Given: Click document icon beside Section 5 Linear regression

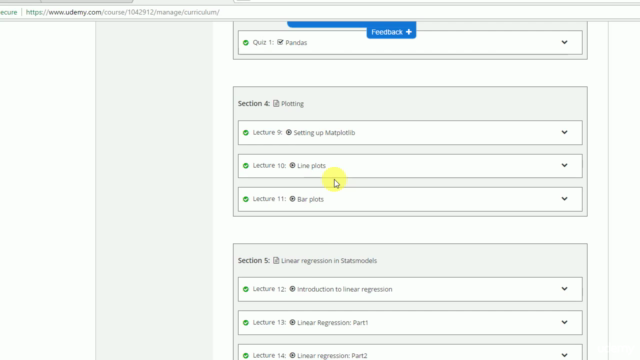Looking at the screenshot, I should (x=276, y=260).
